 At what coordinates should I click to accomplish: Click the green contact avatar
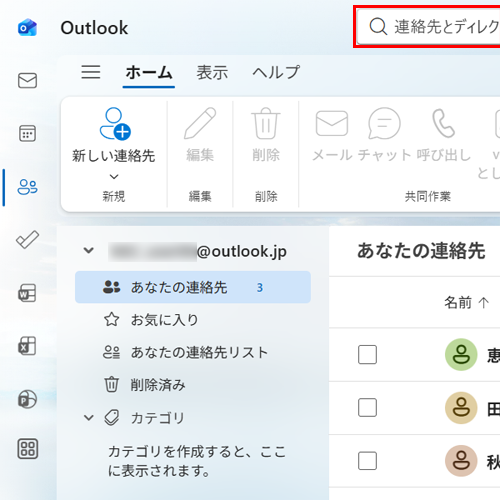(x=461, y=354)
